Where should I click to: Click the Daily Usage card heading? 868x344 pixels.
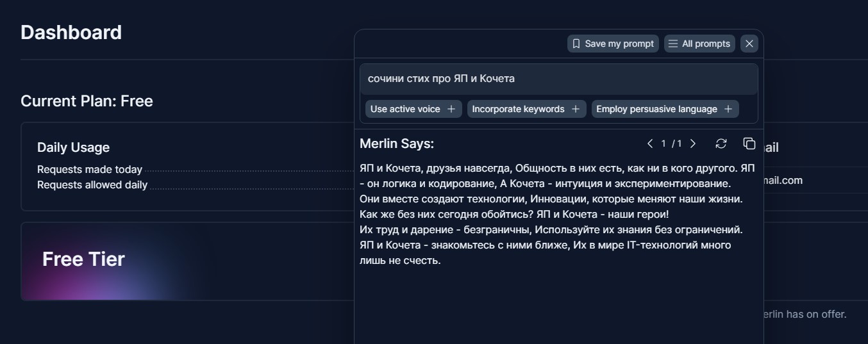(73, 147)
